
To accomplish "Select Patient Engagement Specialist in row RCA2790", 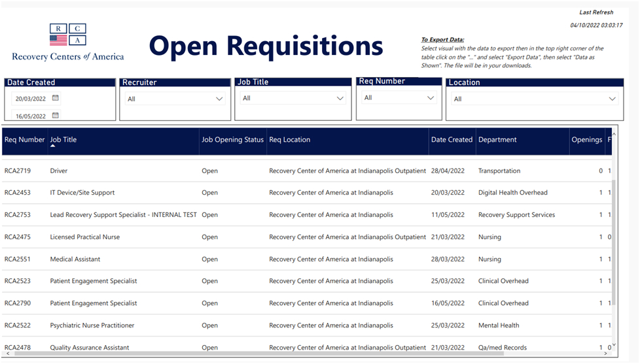I will [94, 303].
